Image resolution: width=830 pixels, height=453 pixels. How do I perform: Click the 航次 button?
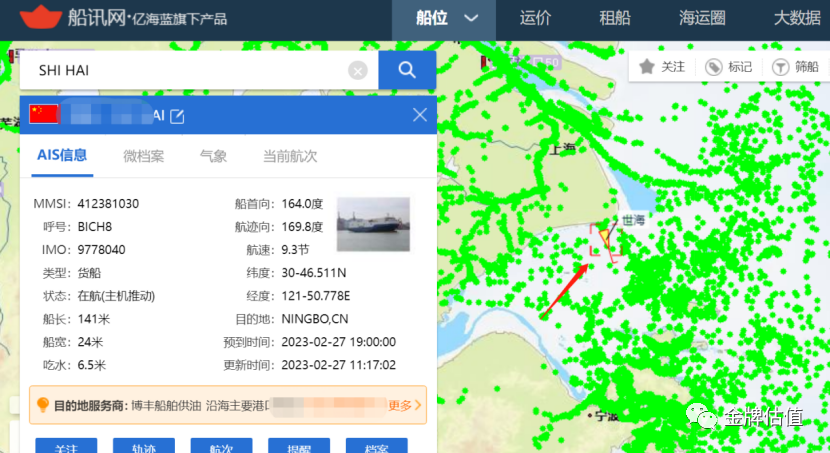tap(221, 446)
